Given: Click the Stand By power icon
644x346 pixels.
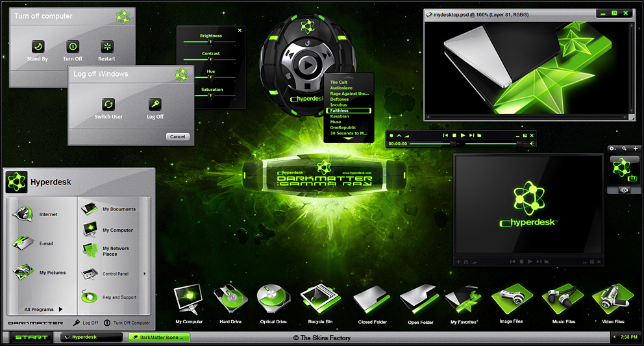Looking at the screenshot, I should (x=38, y=47).
